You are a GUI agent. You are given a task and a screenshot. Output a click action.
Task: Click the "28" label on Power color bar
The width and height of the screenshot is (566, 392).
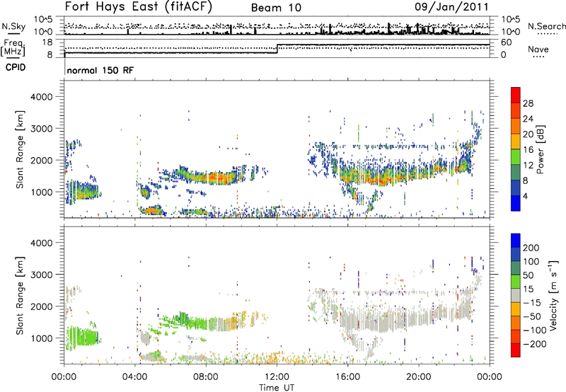click(x=528, y=103)
